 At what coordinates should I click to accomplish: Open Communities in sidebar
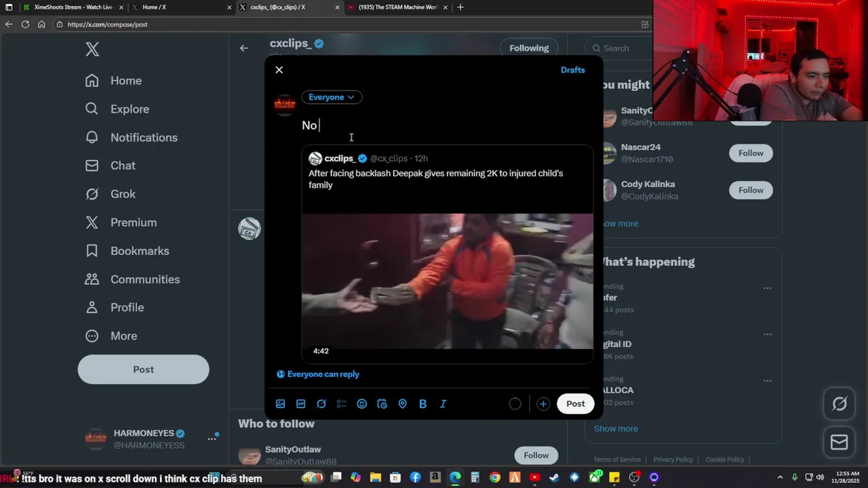[x=133, y=279]
